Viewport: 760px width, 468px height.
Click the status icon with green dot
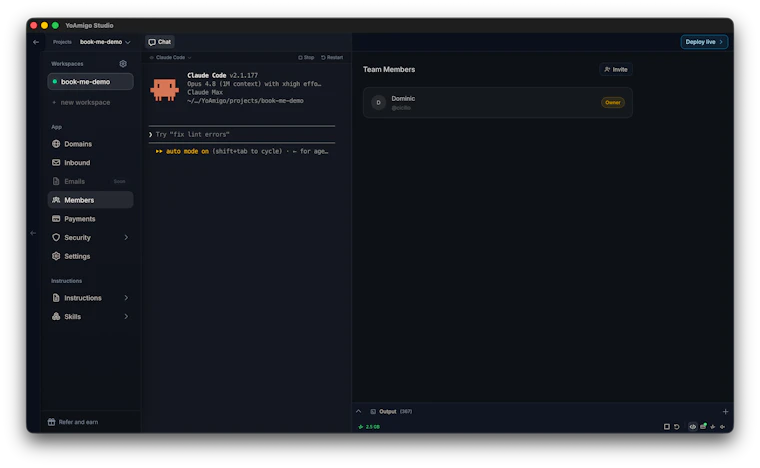[x=703, y=426]
